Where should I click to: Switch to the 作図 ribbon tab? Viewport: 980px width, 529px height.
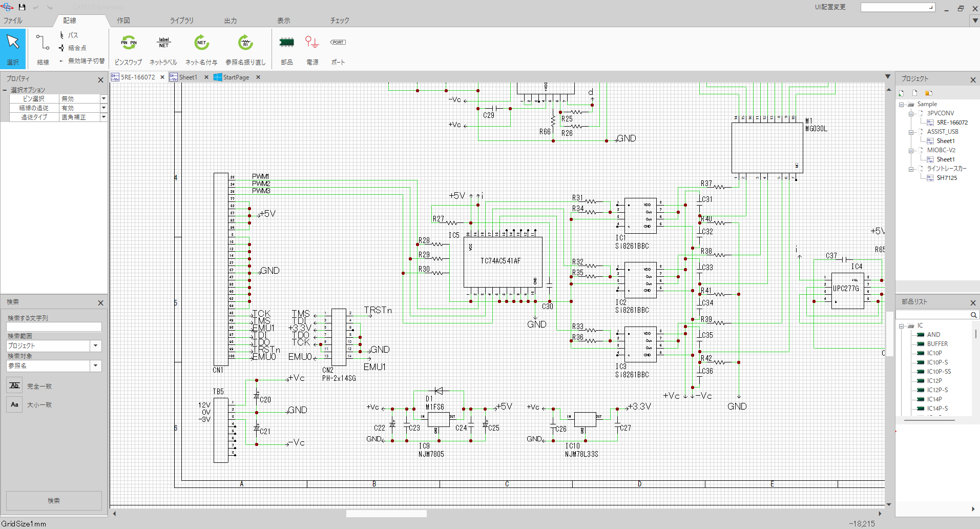[x=123, y=21]
